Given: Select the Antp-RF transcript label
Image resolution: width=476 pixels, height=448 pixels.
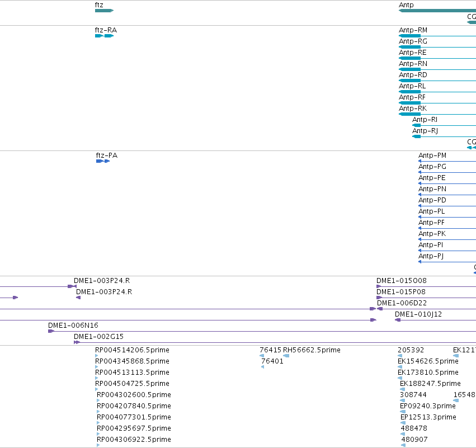Looking at the screenshot, I should (x=412, y=97).
